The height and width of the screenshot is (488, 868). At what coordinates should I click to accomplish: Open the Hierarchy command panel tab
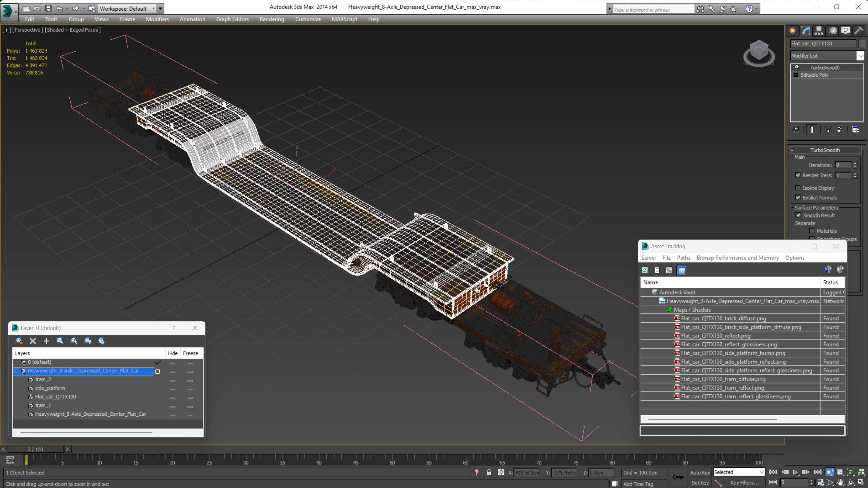pos(819,31)
